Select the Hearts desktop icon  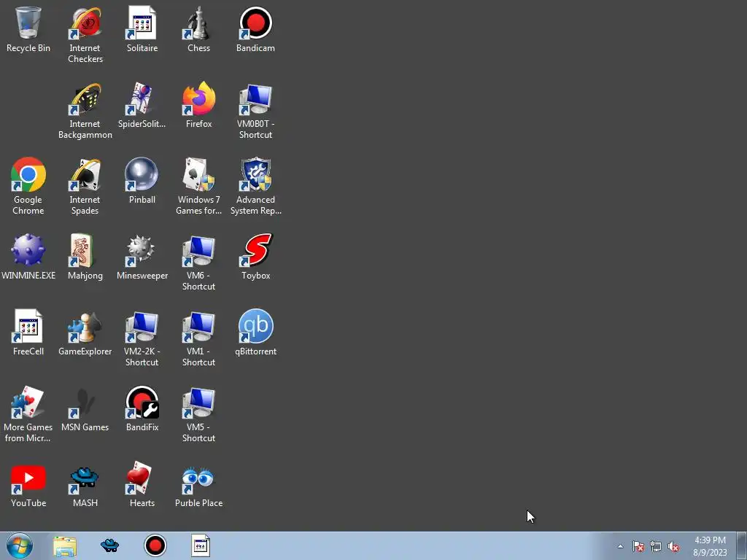pos(142,484)
